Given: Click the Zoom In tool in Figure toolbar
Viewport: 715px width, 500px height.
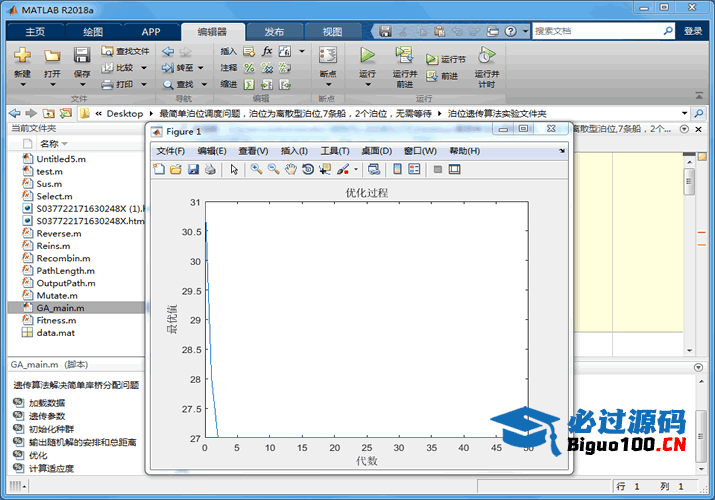Looking at the screenshot, I should coord(257,170).
